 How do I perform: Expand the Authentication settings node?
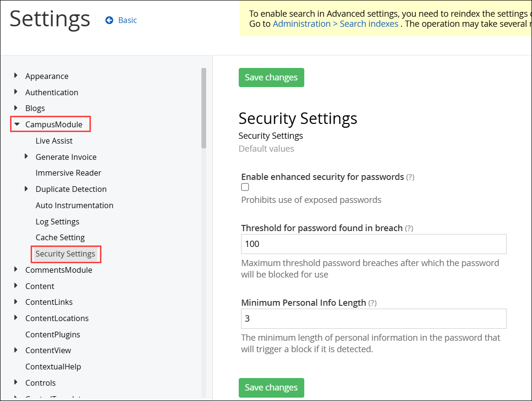16,92
